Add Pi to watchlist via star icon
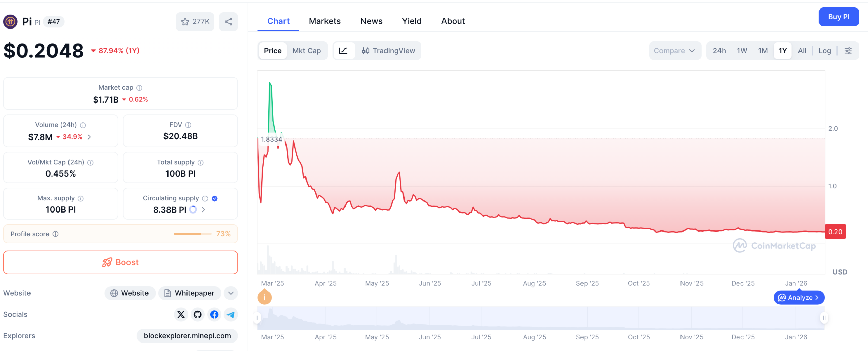 click(195, 22)
